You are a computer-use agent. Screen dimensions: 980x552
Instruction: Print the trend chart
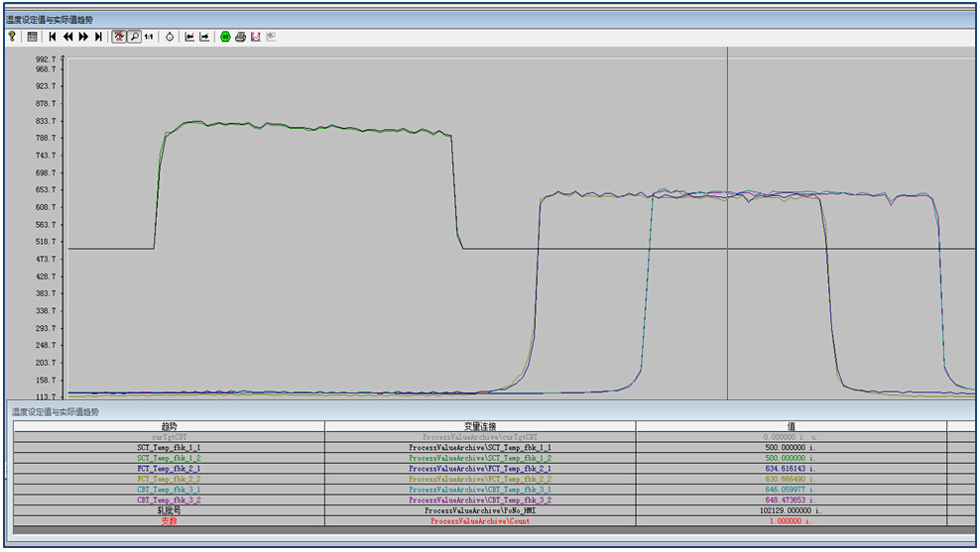tap(240, 37)
